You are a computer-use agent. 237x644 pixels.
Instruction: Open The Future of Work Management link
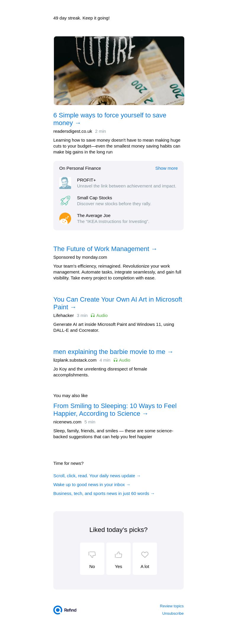click(x=105, y=249)
